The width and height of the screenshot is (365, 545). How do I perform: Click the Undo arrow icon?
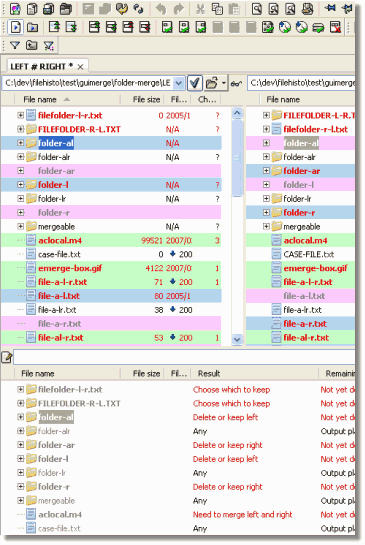pos(161,9)
